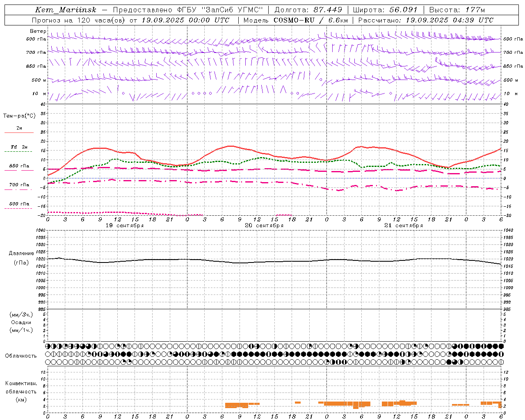
Task: Click the 500 гПа legend in temperature panel
Action: coord(19,205)
